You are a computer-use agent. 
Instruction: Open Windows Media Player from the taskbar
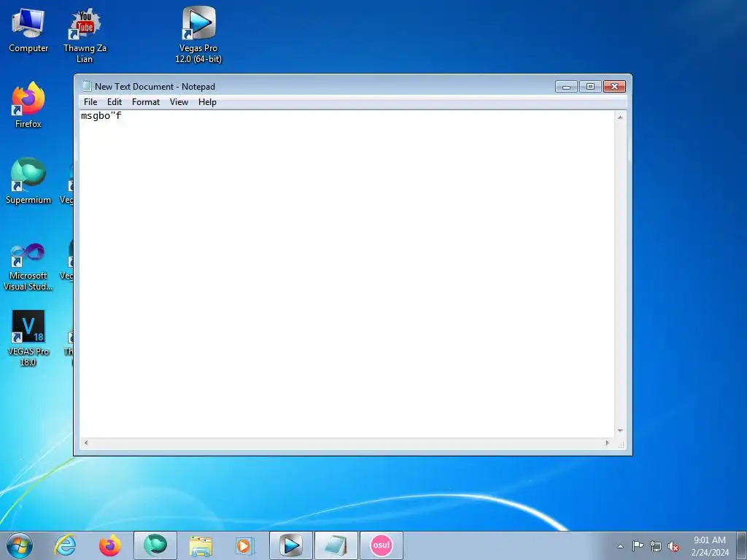pyautogui.click(x=245, y=545)
